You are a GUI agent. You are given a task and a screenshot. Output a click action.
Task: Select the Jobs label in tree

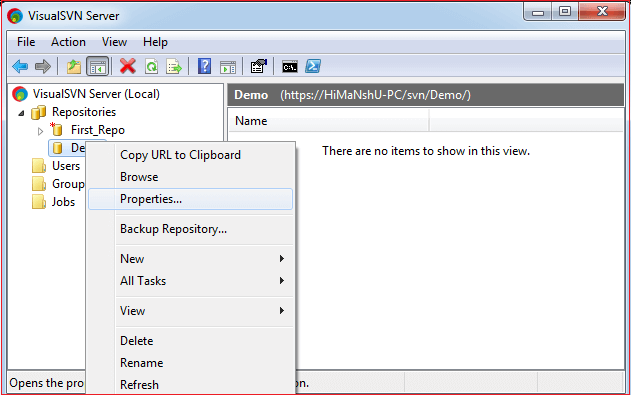pyautogui.click(x=63, y=202)
